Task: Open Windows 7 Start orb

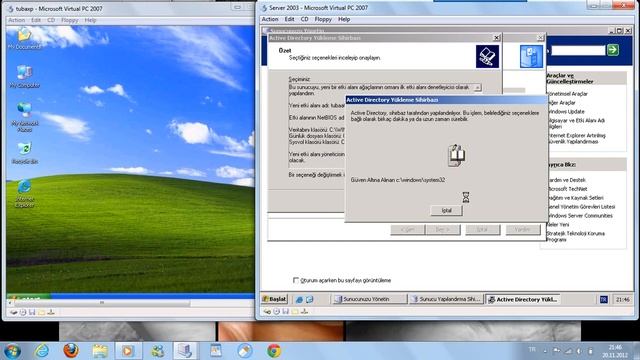Action: (x=12, y=351)
